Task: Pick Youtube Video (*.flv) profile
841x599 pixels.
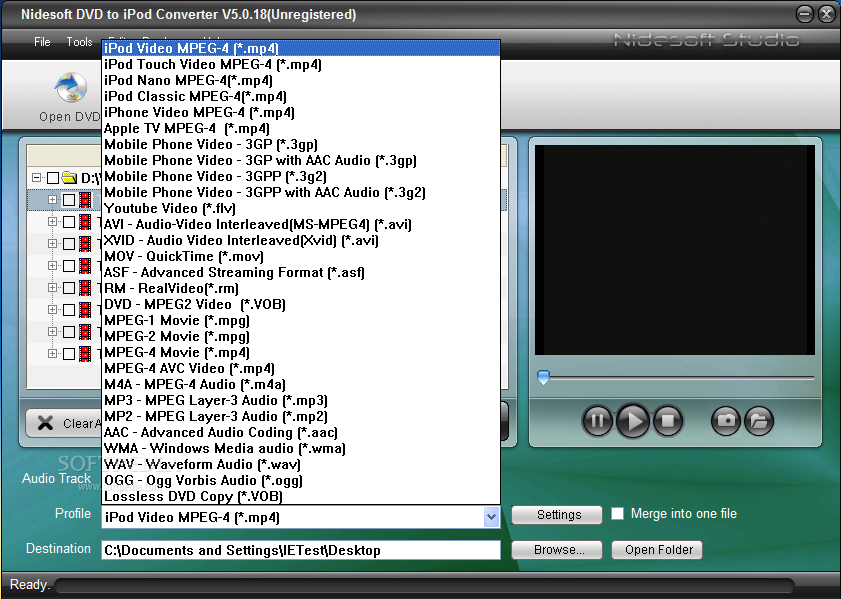Action: click(x=301, y=209)
